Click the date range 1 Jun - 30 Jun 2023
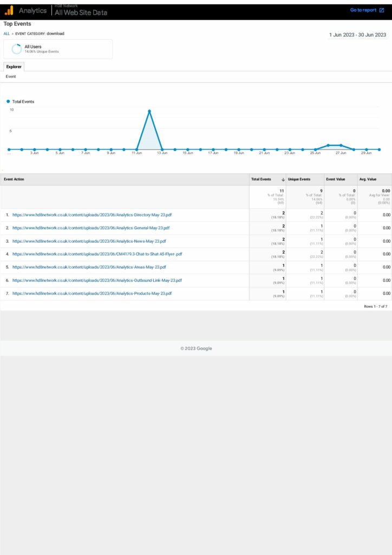Viewport: 392px width, 555px height. point(357,35)
